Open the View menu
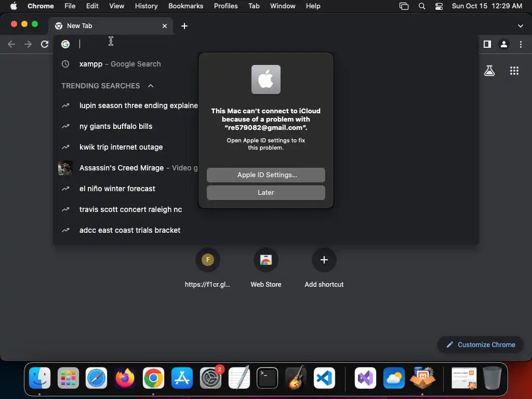 (x=116, y=6)
